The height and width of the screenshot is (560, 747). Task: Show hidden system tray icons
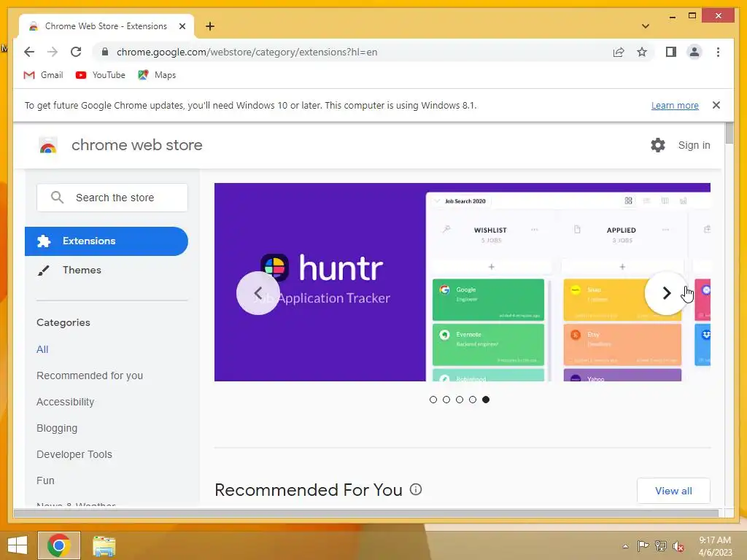click(x=625, y=545)
